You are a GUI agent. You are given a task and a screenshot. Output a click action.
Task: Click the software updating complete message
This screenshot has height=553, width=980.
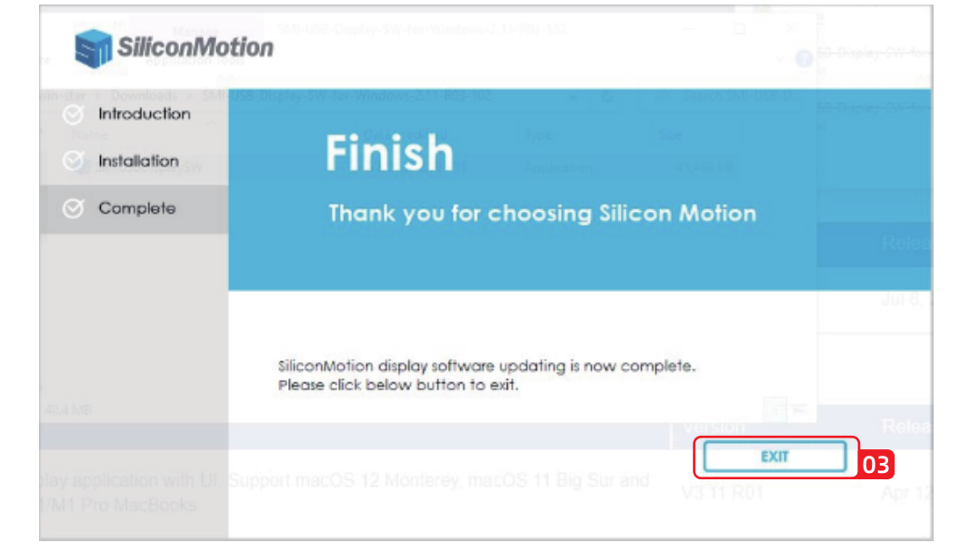coord(486,367)
